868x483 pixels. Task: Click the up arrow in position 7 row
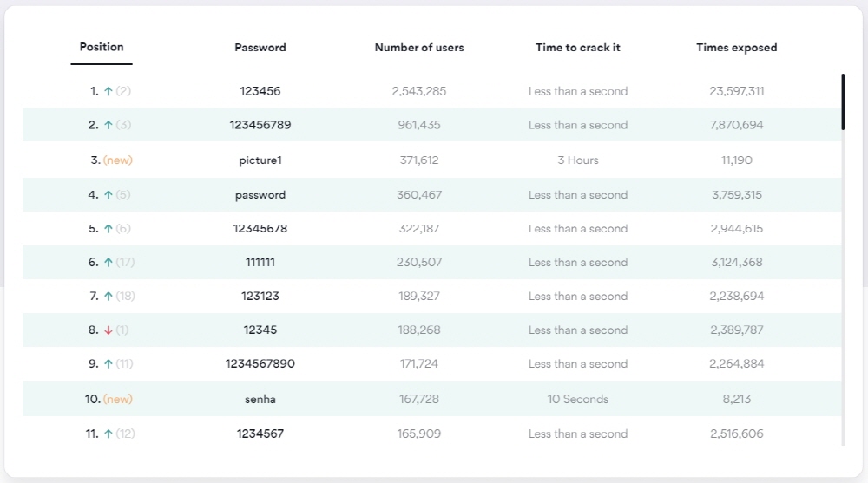108,297
